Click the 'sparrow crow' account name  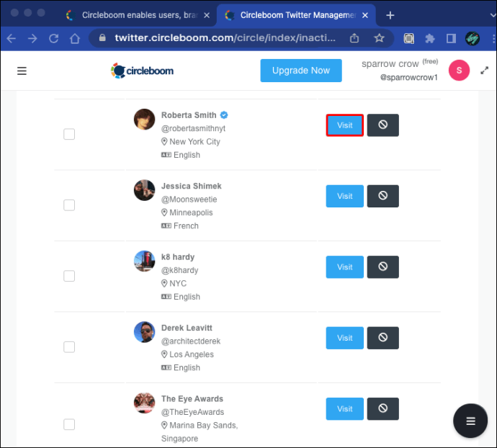(390, 64)
